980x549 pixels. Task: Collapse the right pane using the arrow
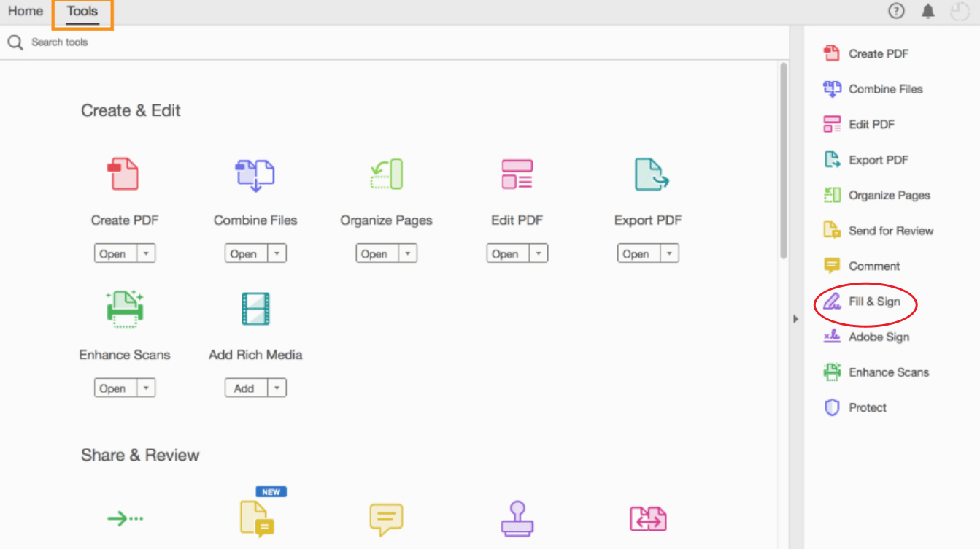[x=795, y=319]
